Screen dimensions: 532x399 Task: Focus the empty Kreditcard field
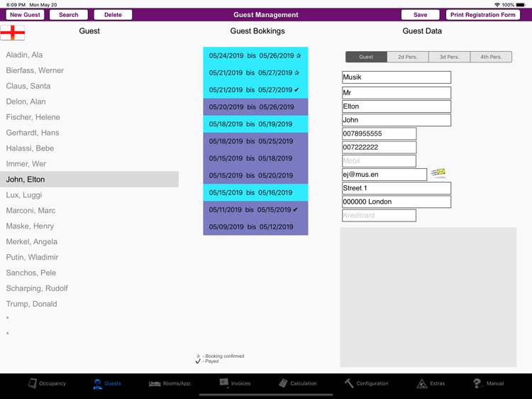point(379,215)
